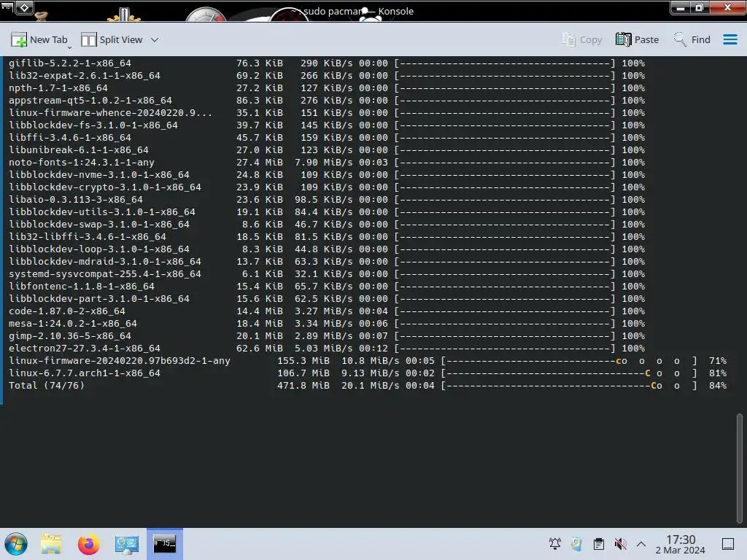Open System Settings from the taskbar
Screen dimensions: 747x560
coord(126,544)
